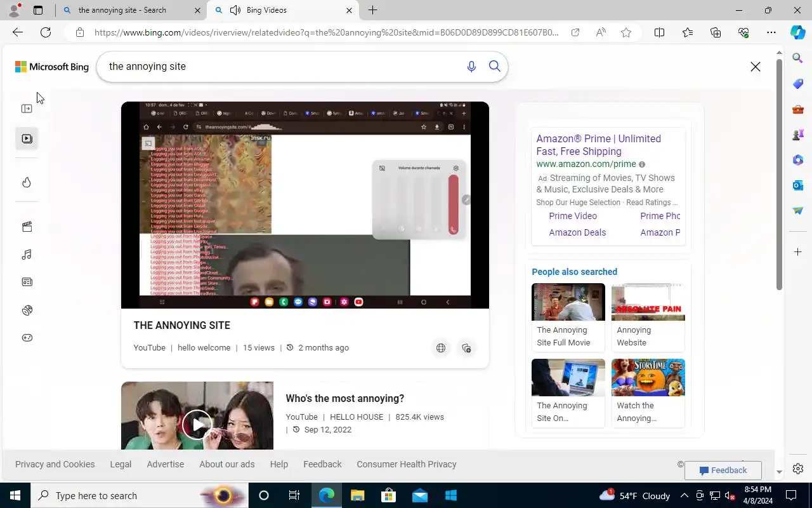Image resolution: width=812 pixels, height=508 pixels.
Task: Open the Windows Start menu
Action: pyautogui.click(x=15, y=495)
